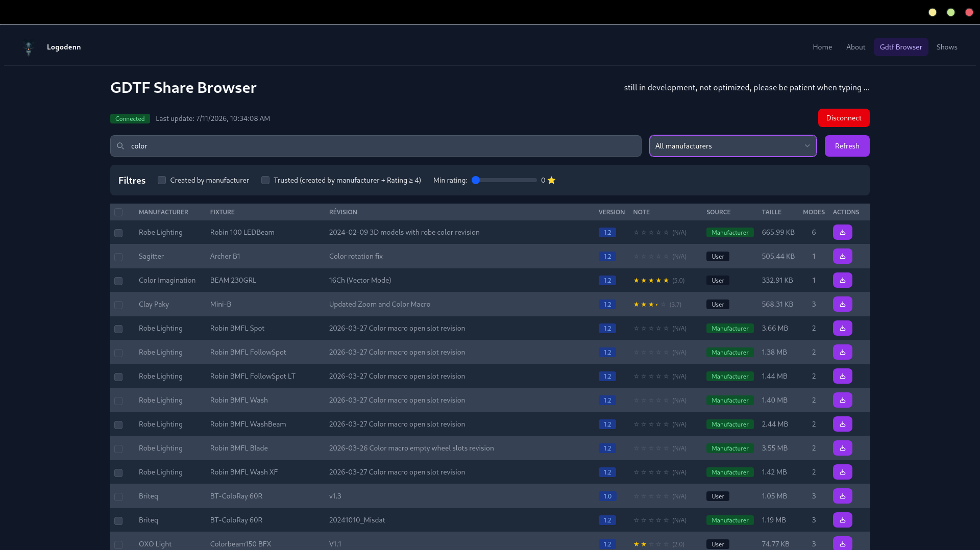Click 'OXO Light' manufacturer cell
This screenshot has width=980, height=550.
(155, 544)
